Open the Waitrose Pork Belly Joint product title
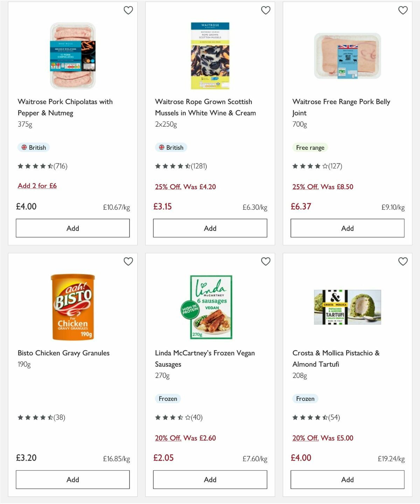Viewport: 420px width, 504px height. [x=341, y=107]
